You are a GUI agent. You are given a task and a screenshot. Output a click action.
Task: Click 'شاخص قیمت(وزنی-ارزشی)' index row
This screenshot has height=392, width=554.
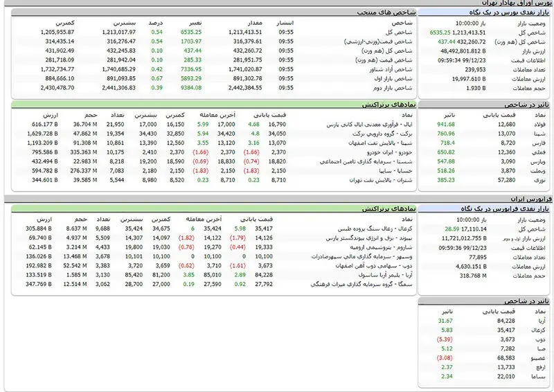pos(214,42)
